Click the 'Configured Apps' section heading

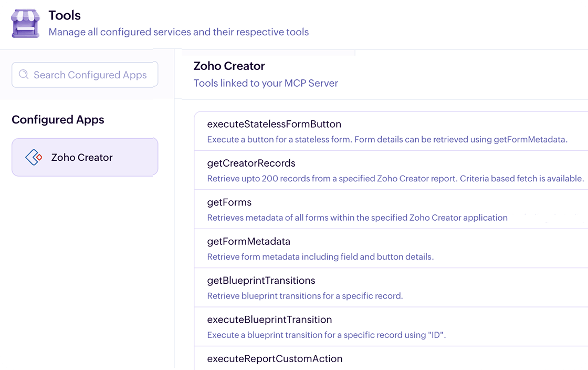[x=58, y=120]
